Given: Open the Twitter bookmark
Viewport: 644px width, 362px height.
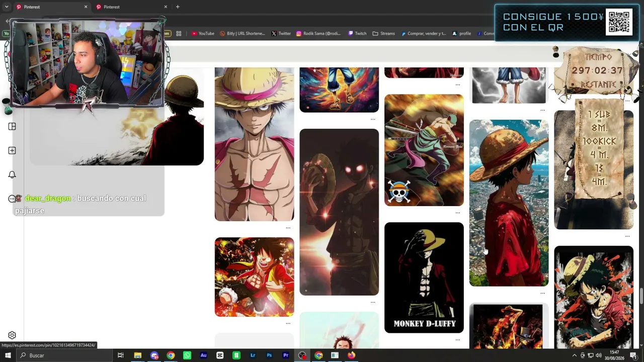Looking at the screenshot, I should tap(281, 34).
